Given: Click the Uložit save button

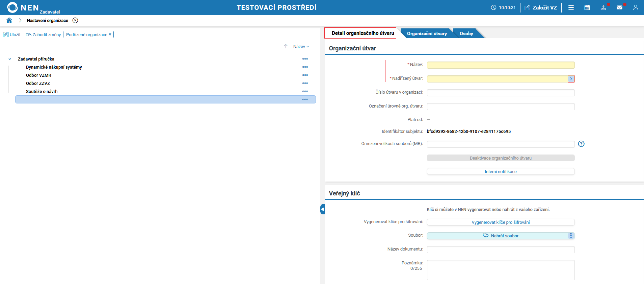Looking at the screenshot, I should [x=12, y=34].
